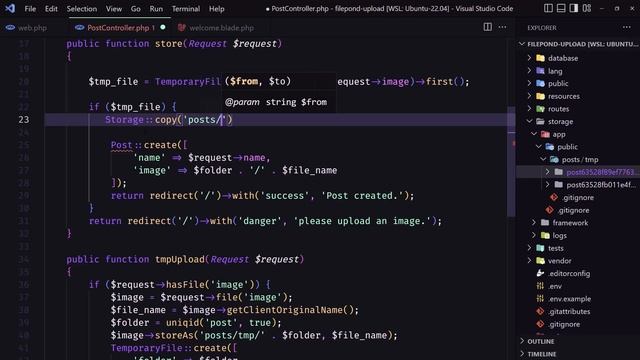
Task: Click the vendor folder icon
Action: [540, 260]
